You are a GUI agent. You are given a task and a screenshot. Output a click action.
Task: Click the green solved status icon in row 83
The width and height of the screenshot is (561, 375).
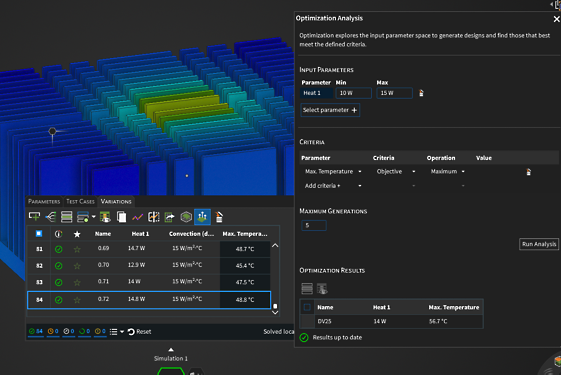(x=58, y=282)
